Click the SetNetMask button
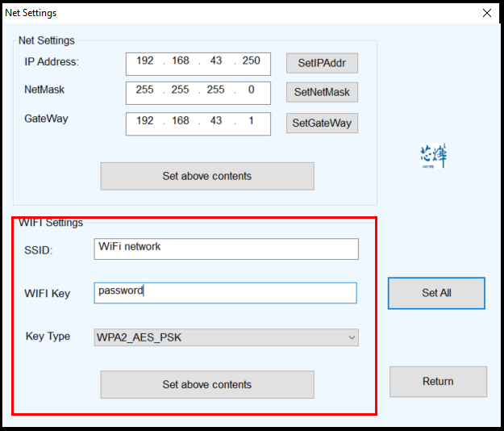 [322, 92]
